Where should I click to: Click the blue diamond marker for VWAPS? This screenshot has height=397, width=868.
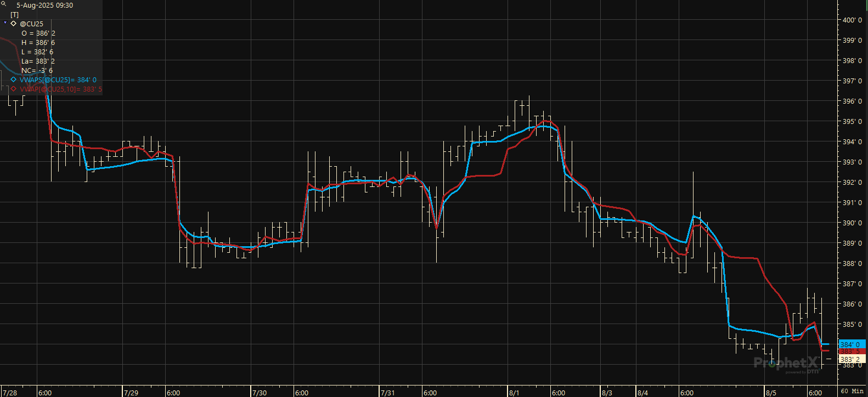click(x=14, y=80)
